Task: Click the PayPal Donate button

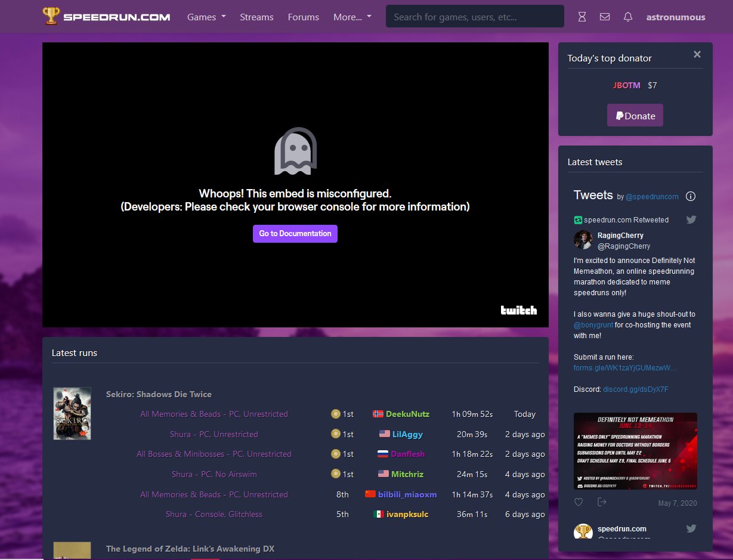Action: [635, 115]
